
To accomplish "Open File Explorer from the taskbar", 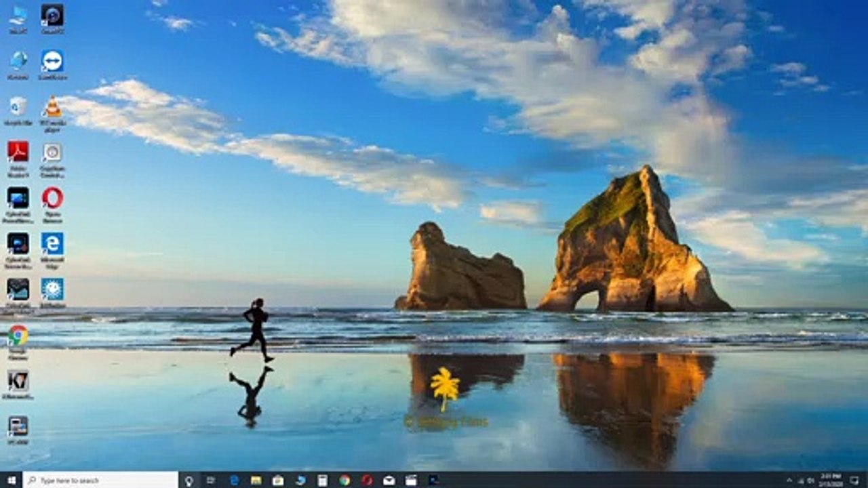I will pyautogui.click(x=256, y=480).
